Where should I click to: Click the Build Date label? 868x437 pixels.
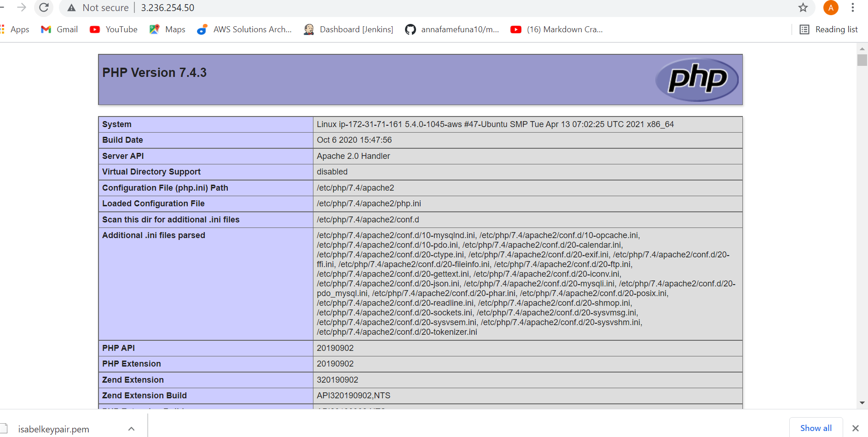click(x=122, y=140)
